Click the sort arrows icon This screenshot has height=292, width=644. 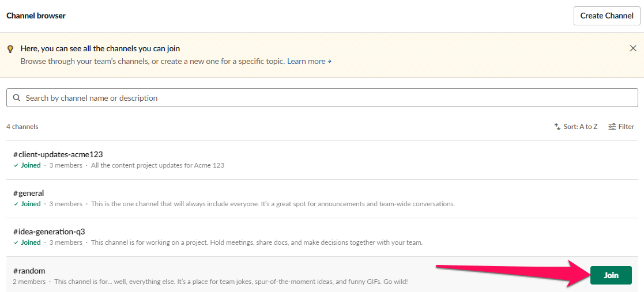point(558,127)
